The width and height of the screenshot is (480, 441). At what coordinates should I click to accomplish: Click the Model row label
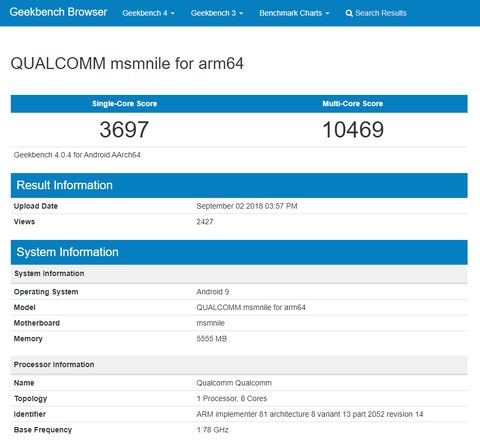click(24, 307)
